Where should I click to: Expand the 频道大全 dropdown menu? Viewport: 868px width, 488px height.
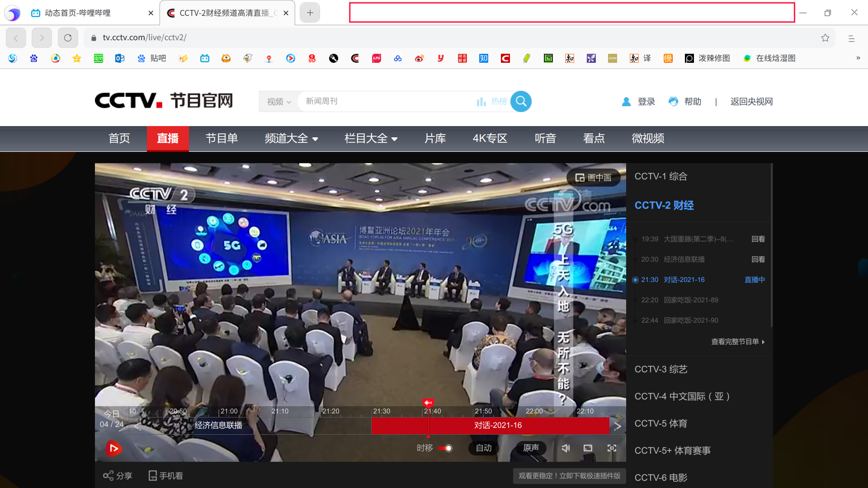click(x=291, y=138)
